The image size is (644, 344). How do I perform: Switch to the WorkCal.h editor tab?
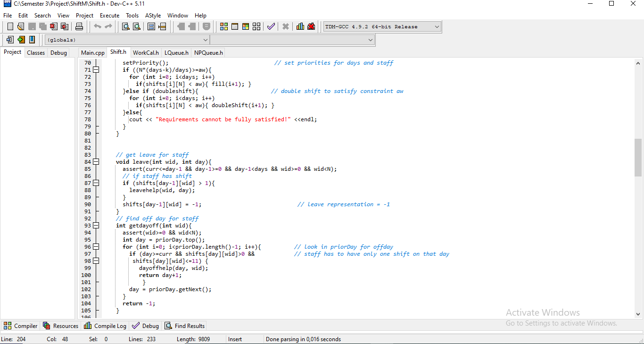(146, 53)
